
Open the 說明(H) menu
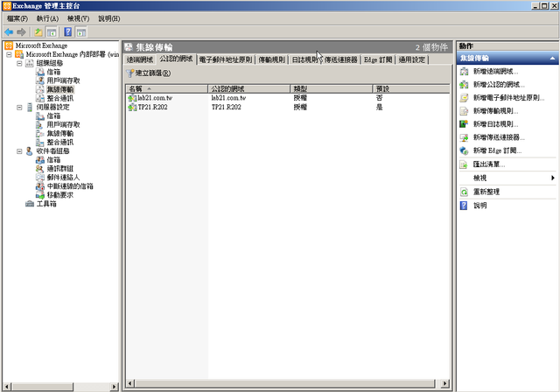[108, 18]
